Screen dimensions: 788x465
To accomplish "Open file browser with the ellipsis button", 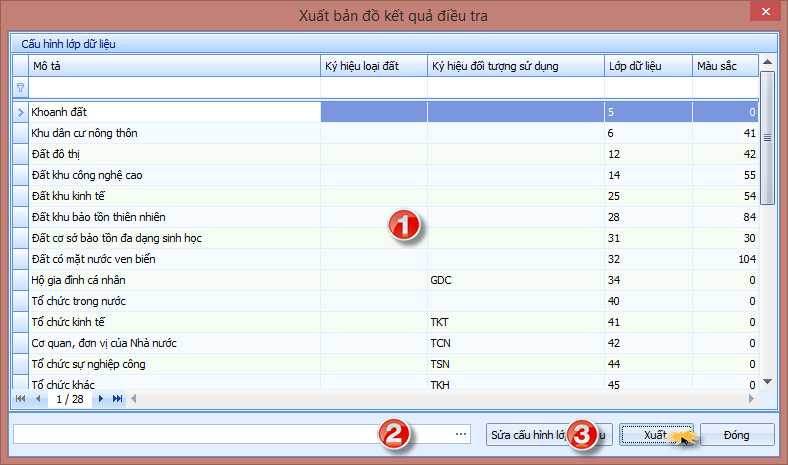I will (x=461, y=434).
